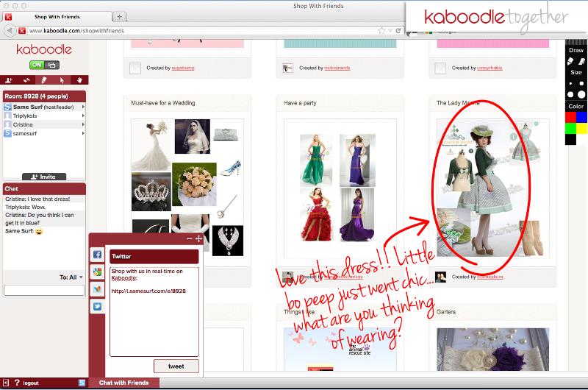
Task: Click the green gown thumbnail in Have a party
Action: [x=316, y=160]
